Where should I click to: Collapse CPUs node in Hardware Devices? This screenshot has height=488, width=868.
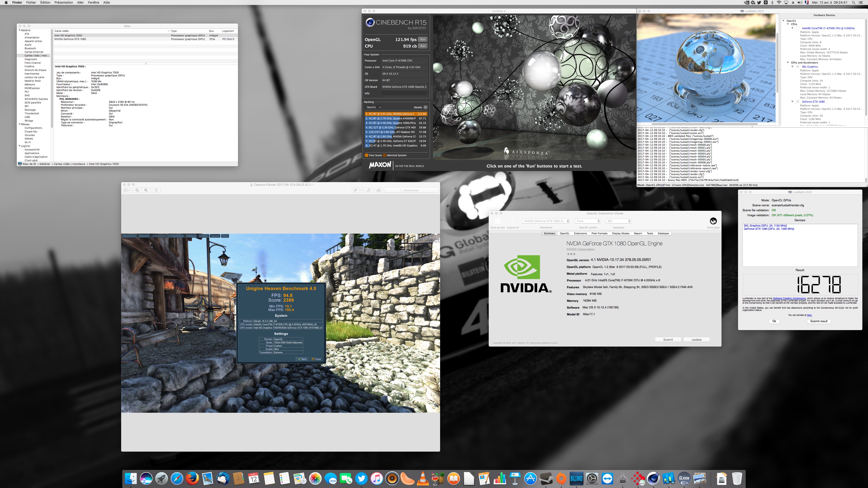pos(788,24)
